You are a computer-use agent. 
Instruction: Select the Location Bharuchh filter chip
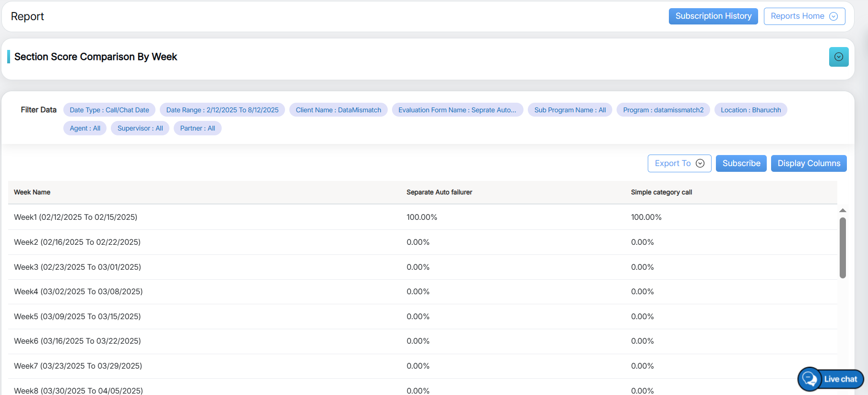pos(750,110)
